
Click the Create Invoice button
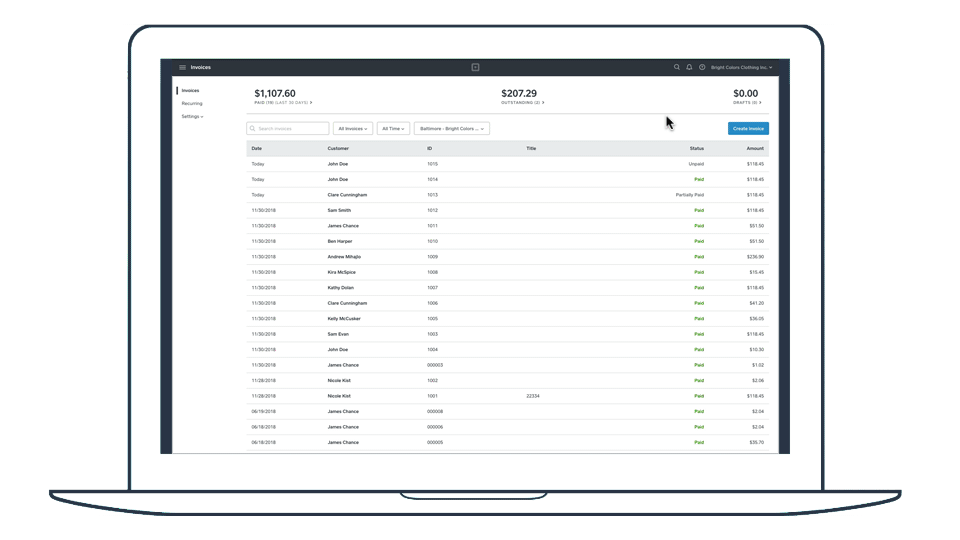click(748, 129)
